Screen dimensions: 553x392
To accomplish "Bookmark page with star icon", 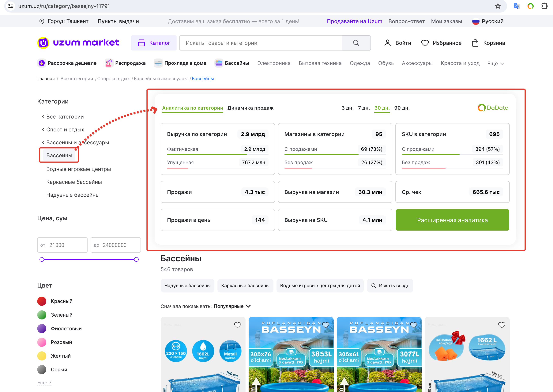I will point(498,6).
